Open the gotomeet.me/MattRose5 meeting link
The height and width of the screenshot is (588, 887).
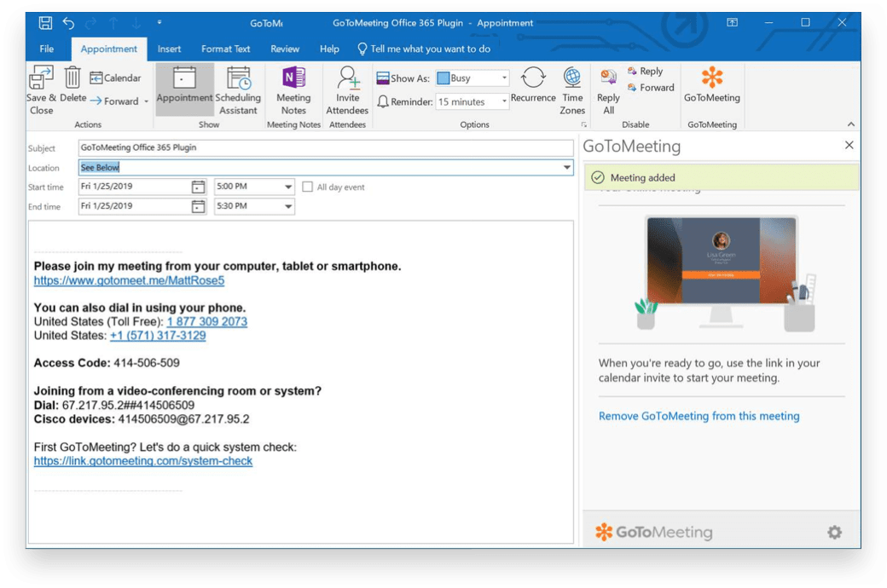(x=129, y=280)
